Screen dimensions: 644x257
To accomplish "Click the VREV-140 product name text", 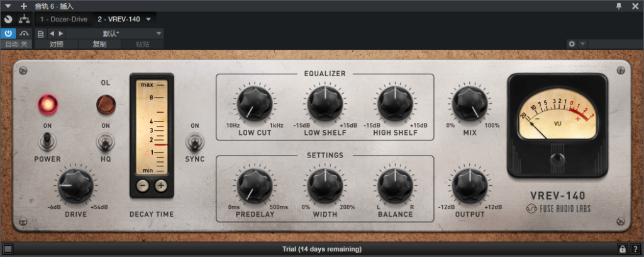I will click(x=558, y=196).
